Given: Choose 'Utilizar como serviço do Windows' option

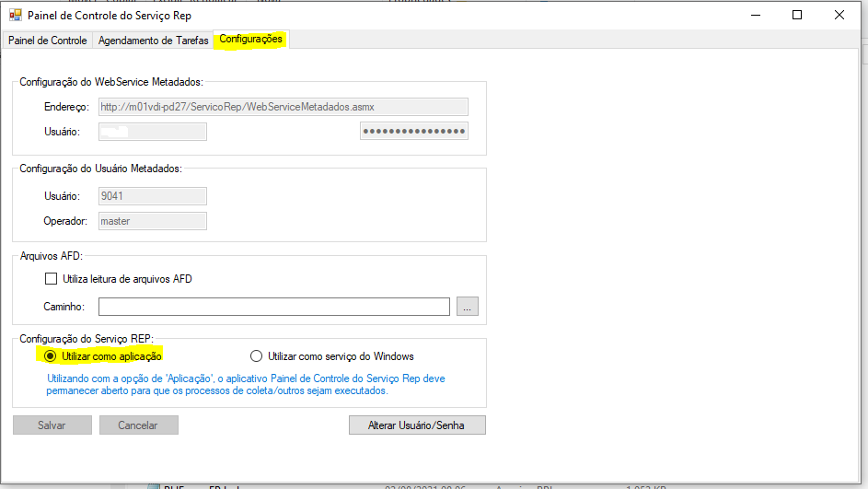Looking at the screenshot, I should (257, 356).
